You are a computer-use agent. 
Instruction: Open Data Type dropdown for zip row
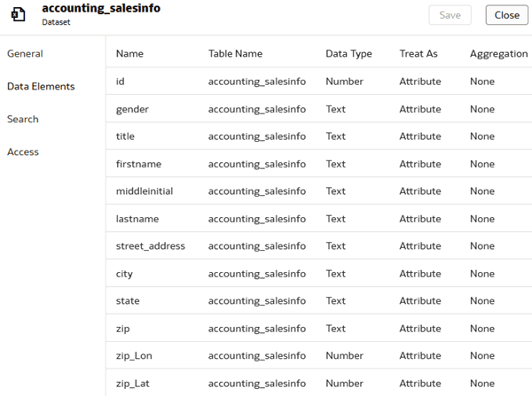[335, 329]
